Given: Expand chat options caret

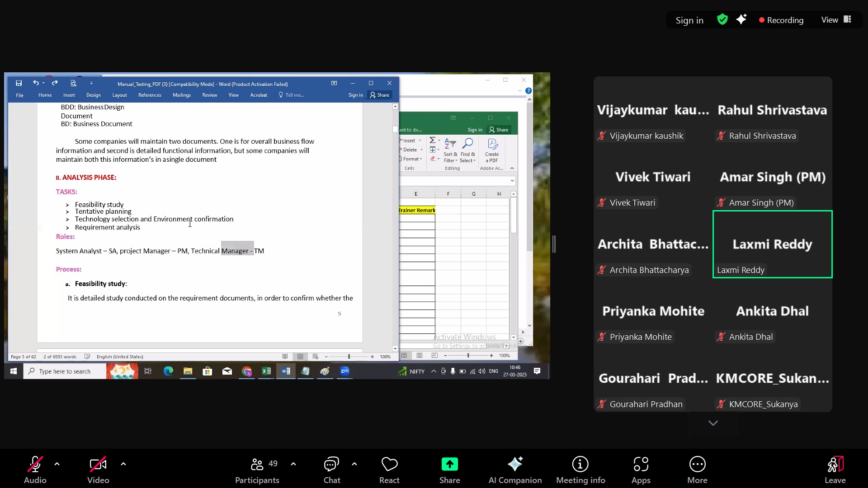Looking at the screenshot, I should [354, 464].
